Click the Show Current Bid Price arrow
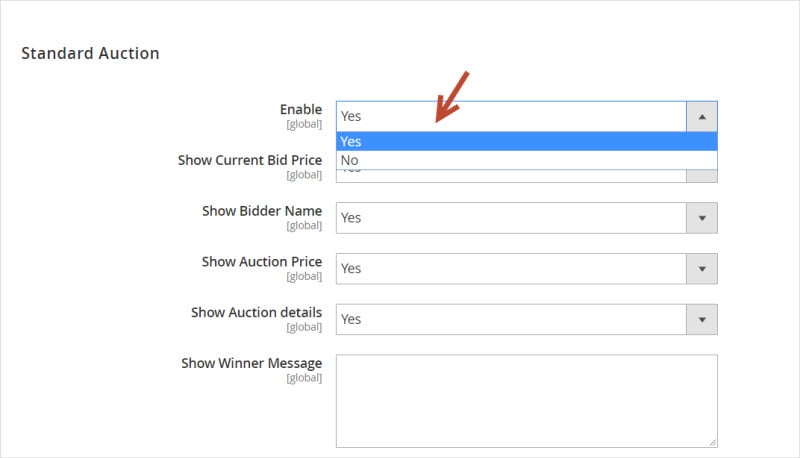Image resolution: width=800 pixels, height=458 pixels. [x=702, y=176]
